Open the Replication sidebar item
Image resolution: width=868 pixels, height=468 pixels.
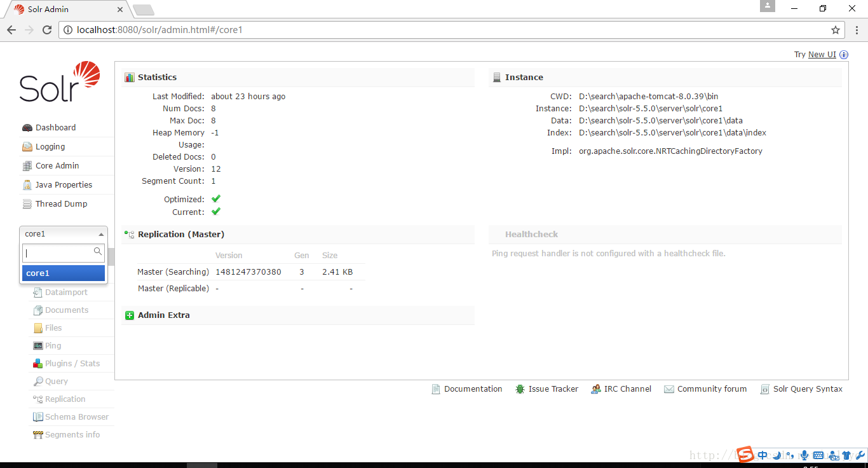(x=59, y=399)
